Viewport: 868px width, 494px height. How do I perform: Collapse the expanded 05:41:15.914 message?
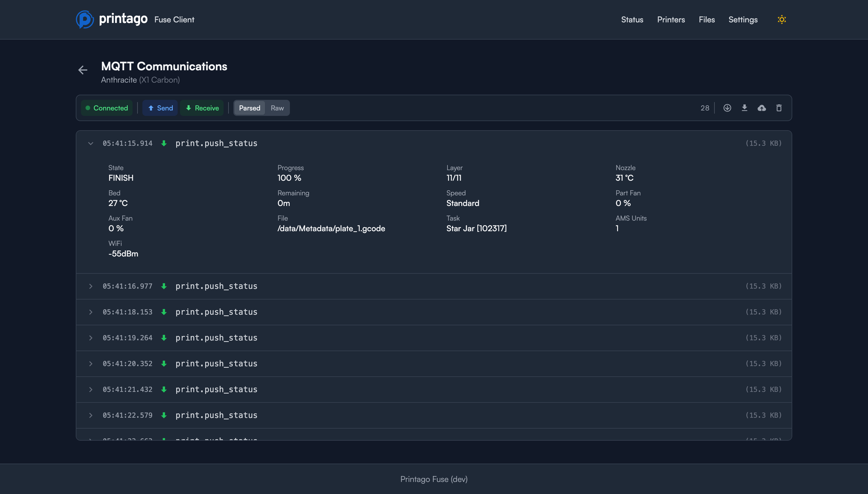(x=91, y=143)
